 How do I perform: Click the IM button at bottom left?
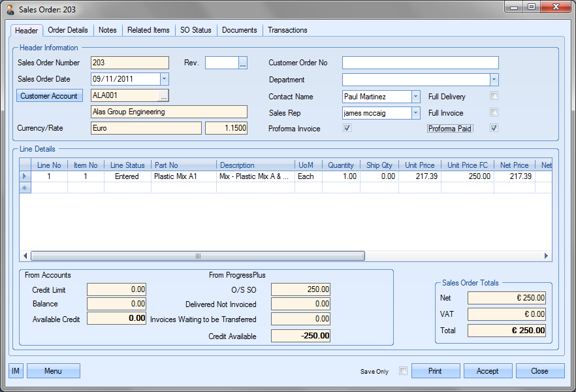pos(16,371)
